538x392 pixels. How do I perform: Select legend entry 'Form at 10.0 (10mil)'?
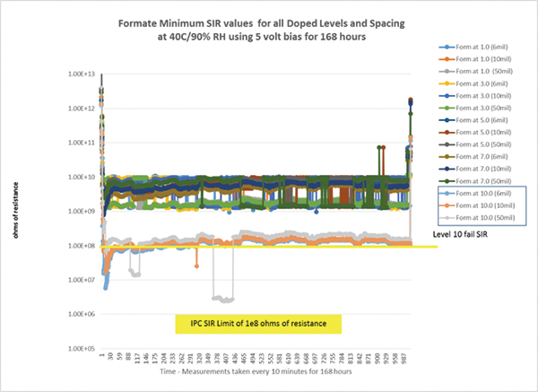point(477,205)
